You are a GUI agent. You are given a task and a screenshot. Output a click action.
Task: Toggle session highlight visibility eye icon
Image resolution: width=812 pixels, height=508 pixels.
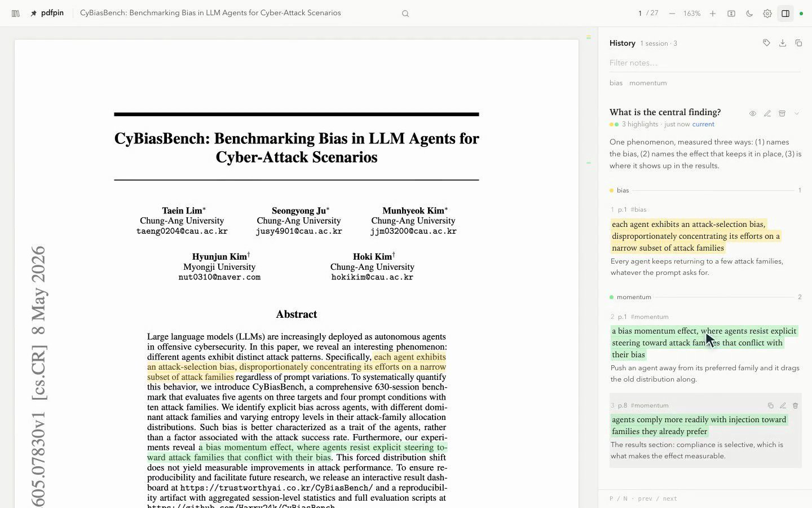point(753,113)
